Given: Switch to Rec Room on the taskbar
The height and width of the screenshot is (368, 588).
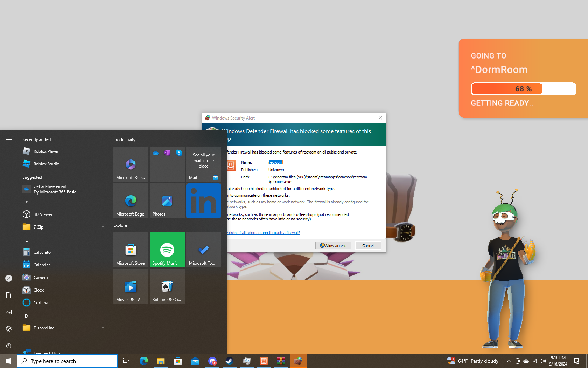Looking at the screenshot, I should 264,361.
